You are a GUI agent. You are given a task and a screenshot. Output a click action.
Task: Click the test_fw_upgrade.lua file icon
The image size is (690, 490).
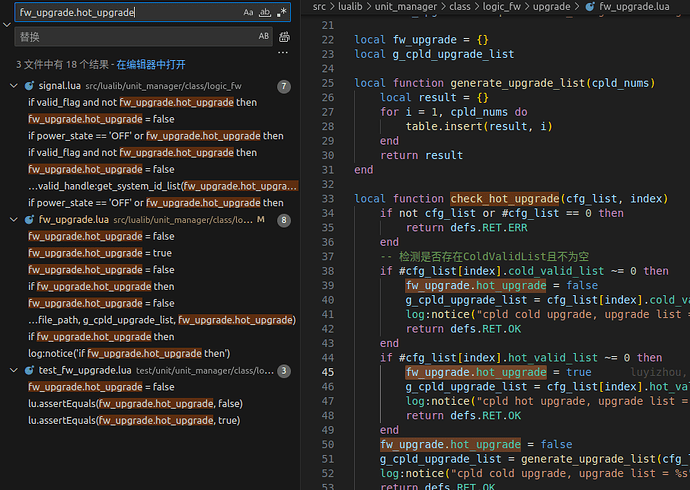tap(29, 371)
